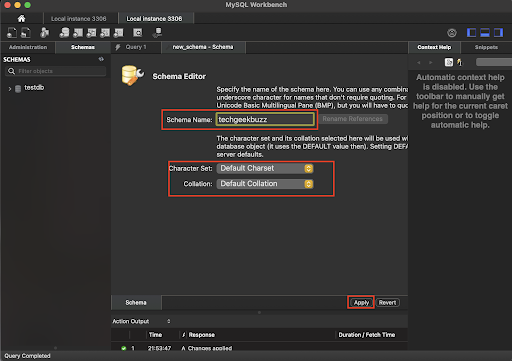The width and height of the screenshot is (512, 361).
Task: Click the Schema Editor title
Action: (x=179, y=76)
